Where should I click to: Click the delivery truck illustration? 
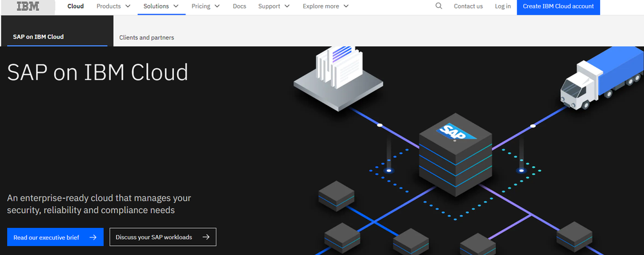point(601,77)
